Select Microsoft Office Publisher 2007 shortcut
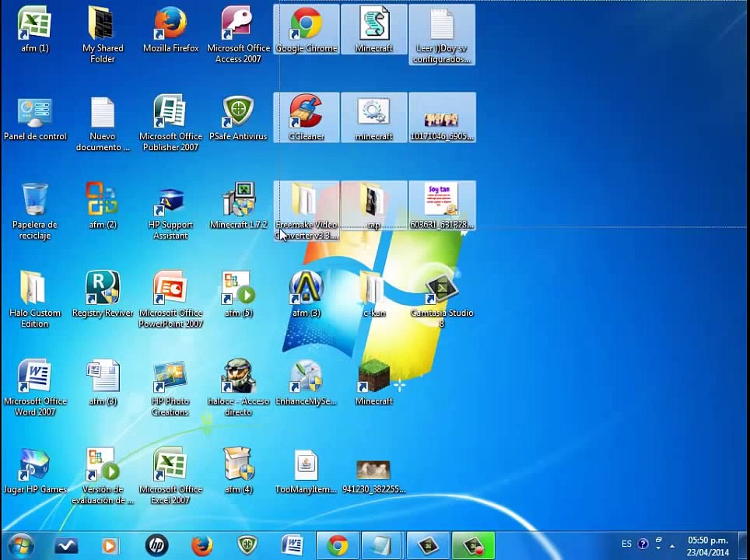 pos(170,124)
